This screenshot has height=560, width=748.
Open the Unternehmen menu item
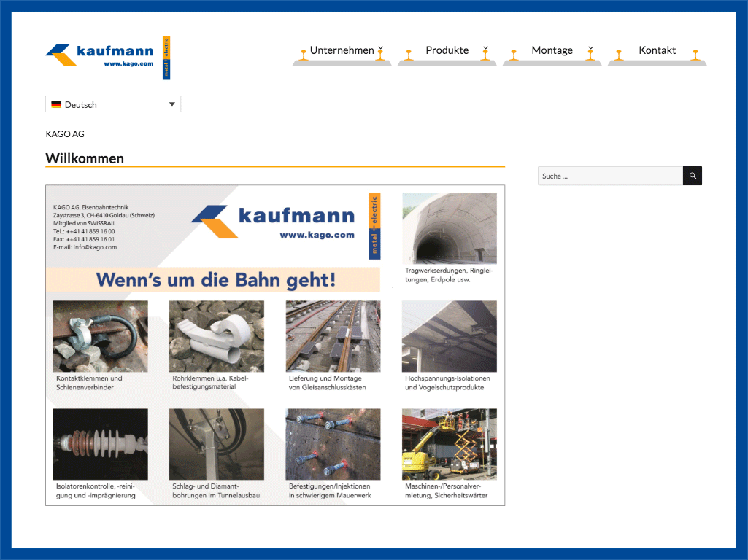[342, 50]
